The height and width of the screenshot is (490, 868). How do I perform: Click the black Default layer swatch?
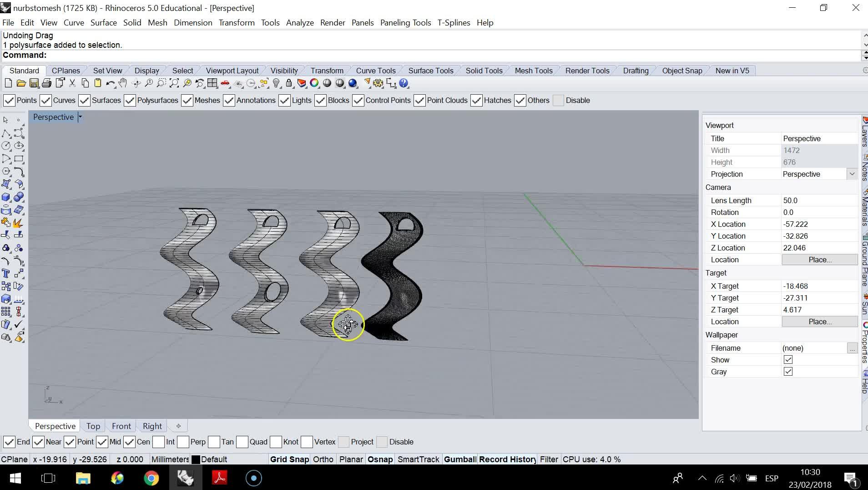tap(196, 459)
